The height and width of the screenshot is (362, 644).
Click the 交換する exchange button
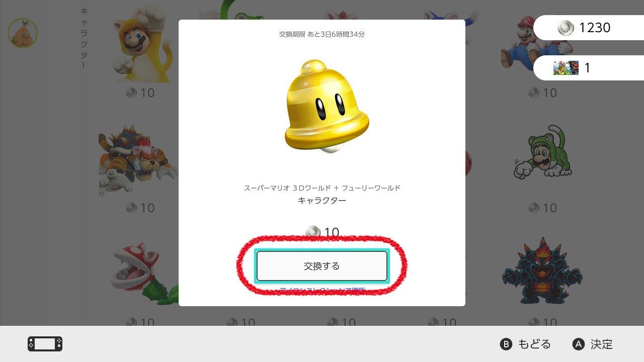coord(322,266)
